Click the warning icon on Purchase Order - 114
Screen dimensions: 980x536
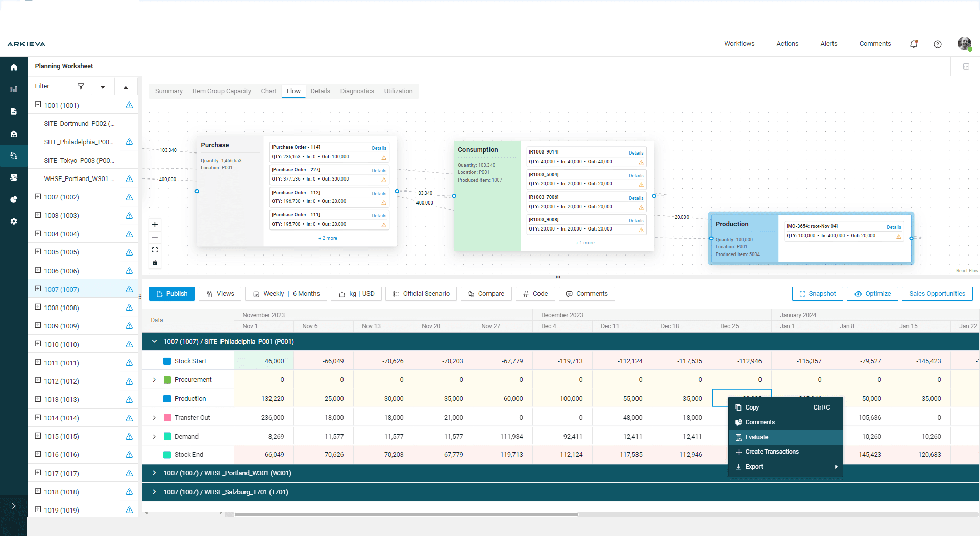click(384, 157)
